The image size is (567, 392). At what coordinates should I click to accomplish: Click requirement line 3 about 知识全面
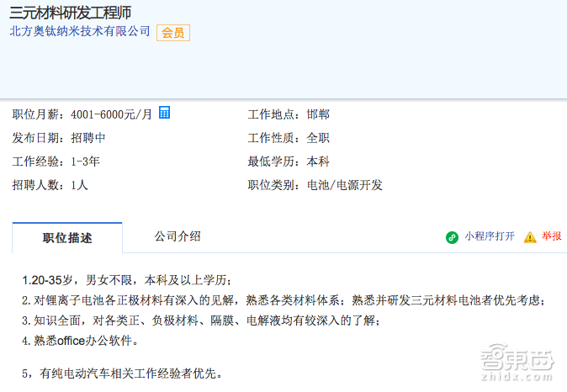click(x=201, y=320)
